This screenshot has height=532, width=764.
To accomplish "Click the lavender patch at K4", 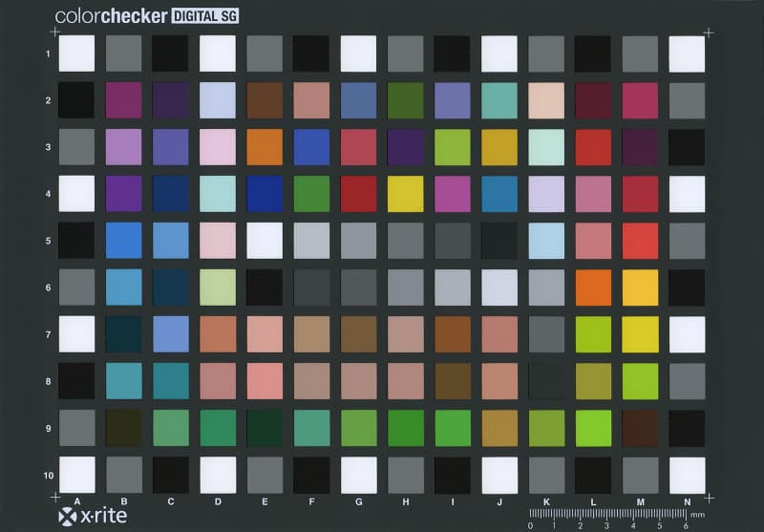I will coord(546,194).
